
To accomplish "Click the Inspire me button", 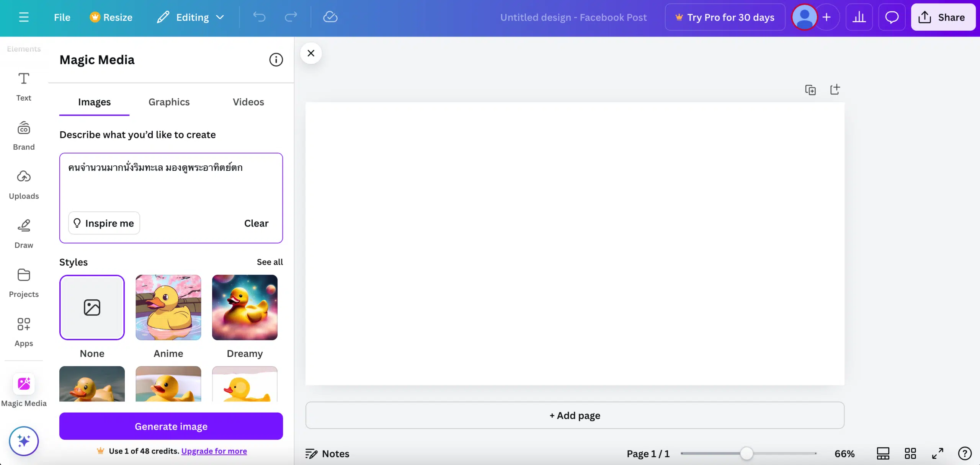I will (104, 223).
